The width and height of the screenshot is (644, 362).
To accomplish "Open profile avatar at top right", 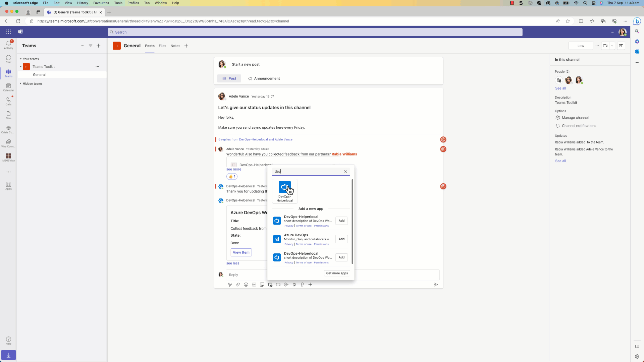I will [623, 32].
